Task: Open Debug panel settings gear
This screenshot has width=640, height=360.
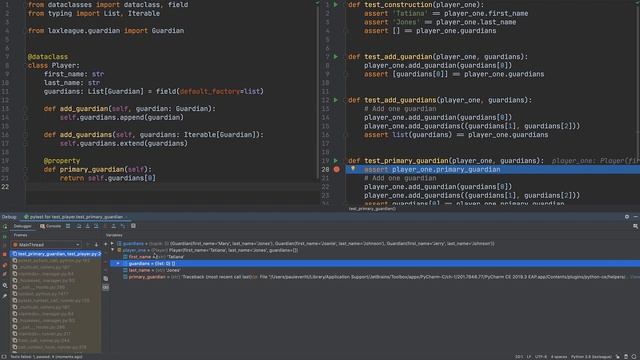Action: (627, 217)
